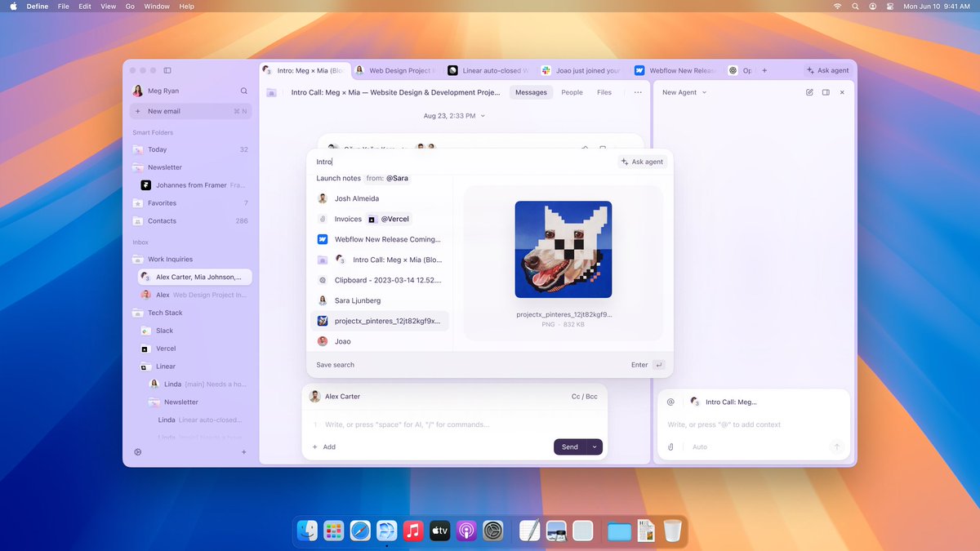Toggle the agent panel layout icon
This screenshot has width=980, height=551.
(x=826, y=92)
